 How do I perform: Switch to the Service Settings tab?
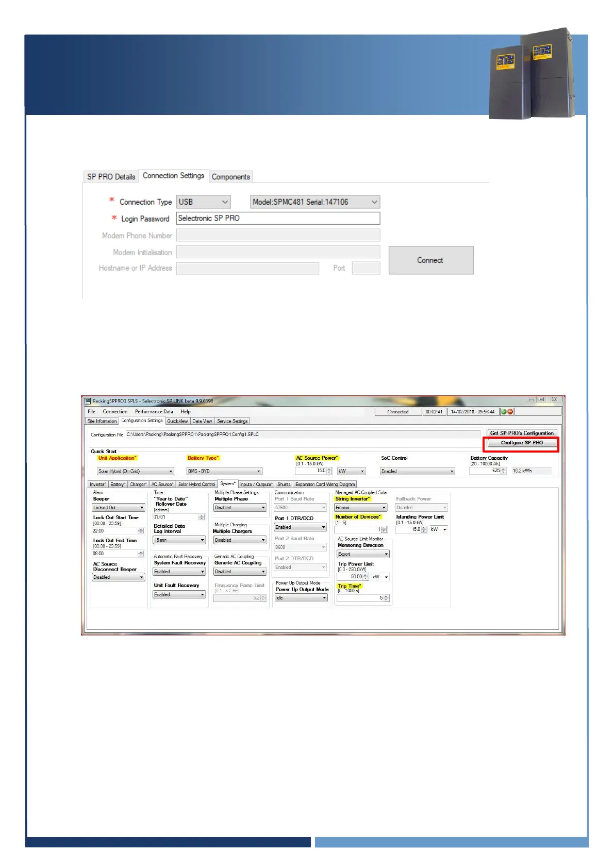[x=233, y=421]
